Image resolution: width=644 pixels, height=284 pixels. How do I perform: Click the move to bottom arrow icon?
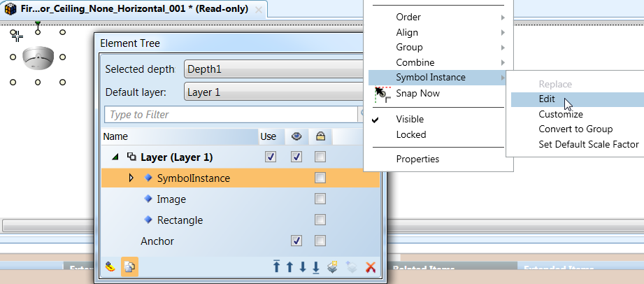pyautogui.click(x=316, y=267)
